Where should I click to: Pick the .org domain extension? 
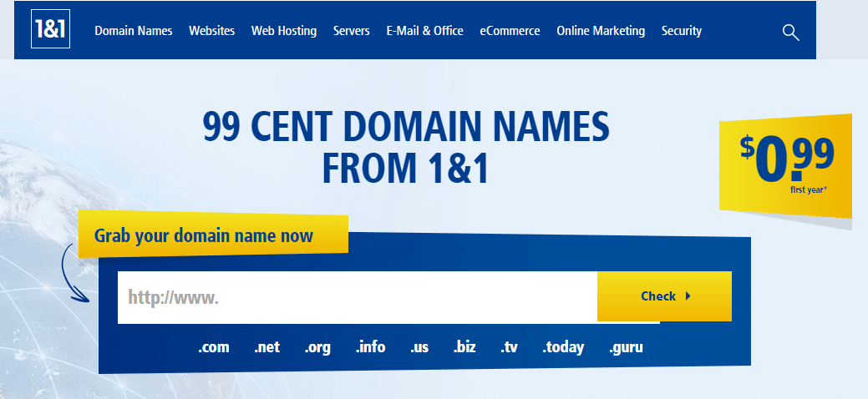pos(317,347)
